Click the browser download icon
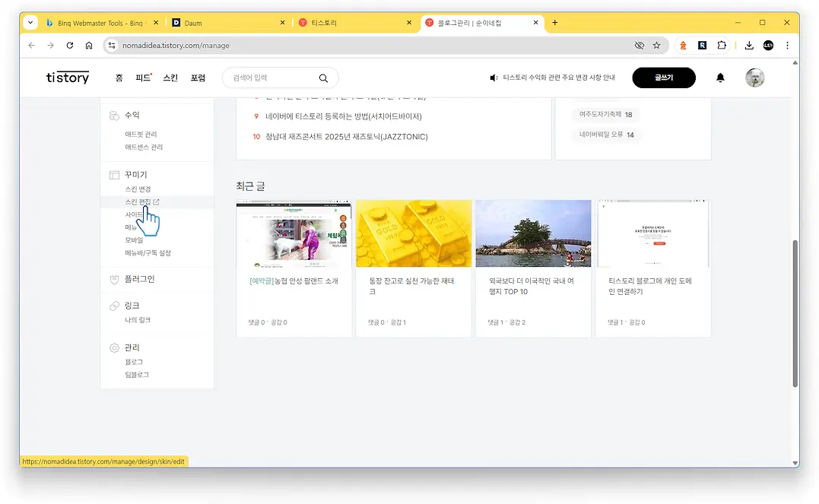The width and height of the screenshot is (819, 504). point(749,46)
